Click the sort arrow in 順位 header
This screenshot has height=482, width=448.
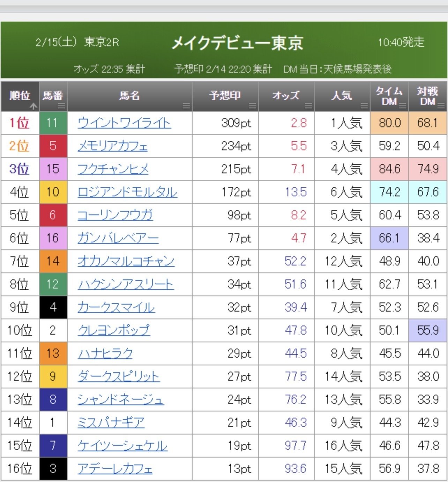click(33, 106)
